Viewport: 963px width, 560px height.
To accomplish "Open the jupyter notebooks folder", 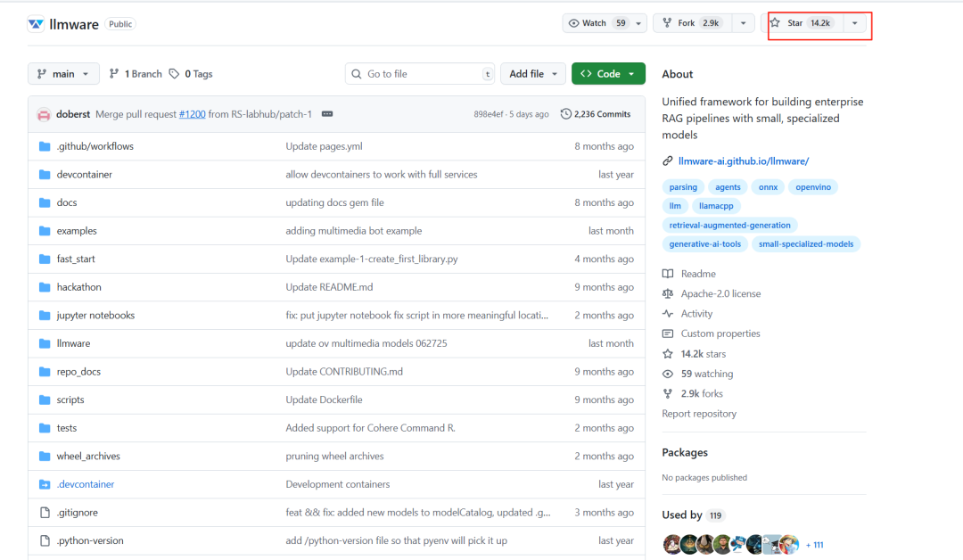I will [x=95, y=316].
